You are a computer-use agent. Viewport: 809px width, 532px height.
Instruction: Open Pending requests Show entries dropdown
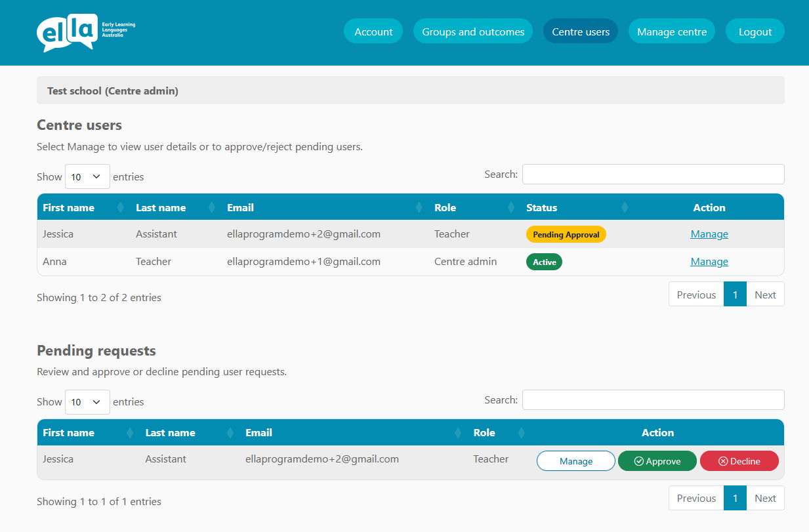(x=87, y=401)
